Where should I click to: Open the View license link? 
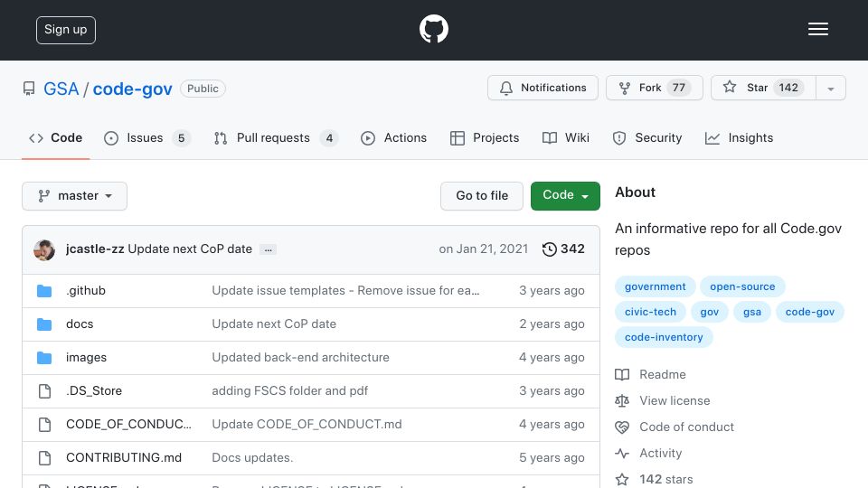click(x=675, y=400)
